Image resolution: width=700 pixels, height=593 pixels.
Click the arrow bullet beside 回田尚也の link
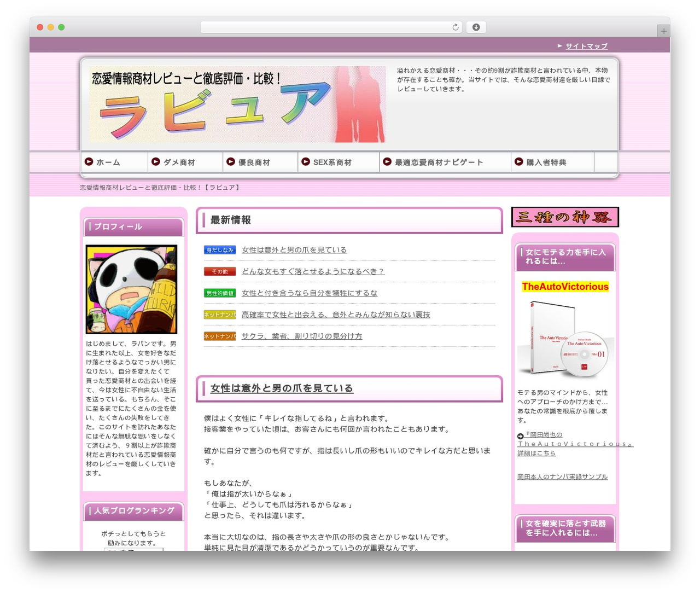[x=520, y=436]
